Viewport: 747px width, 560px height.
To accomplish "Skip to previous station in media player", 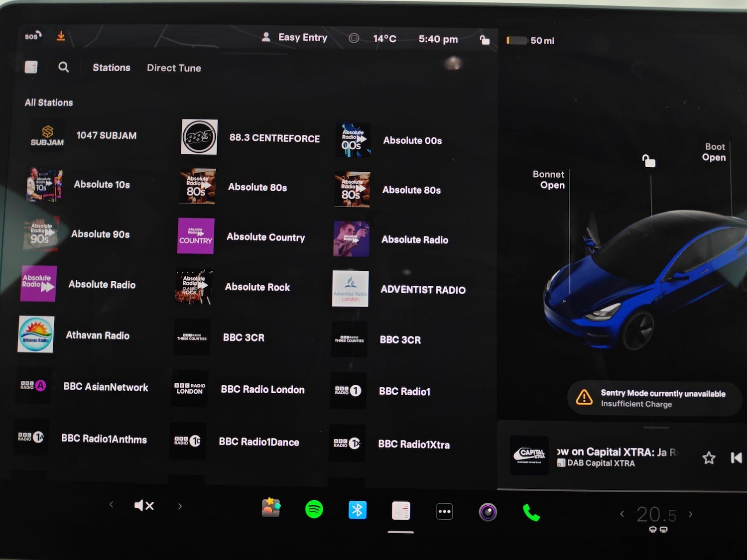I will [736, 457].
